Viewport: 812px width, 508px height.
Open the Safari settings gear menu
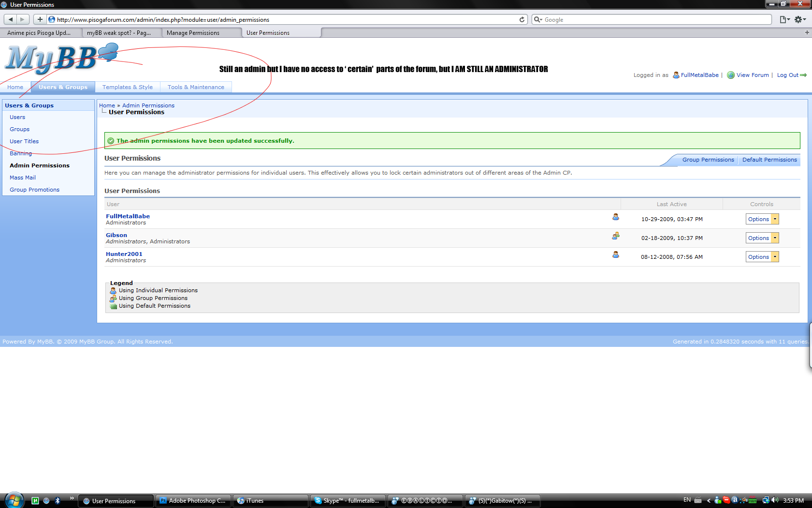coord(800,19)
